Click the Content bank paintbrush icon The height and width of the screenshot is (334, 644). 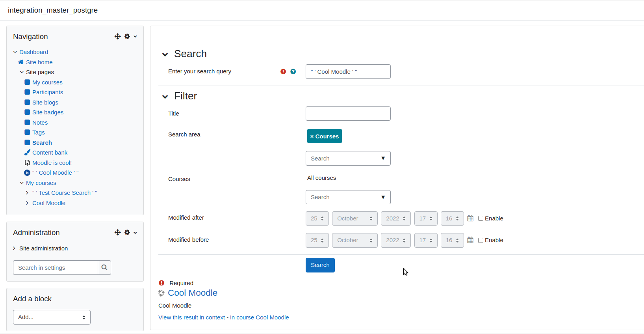[x=27, y=152]
